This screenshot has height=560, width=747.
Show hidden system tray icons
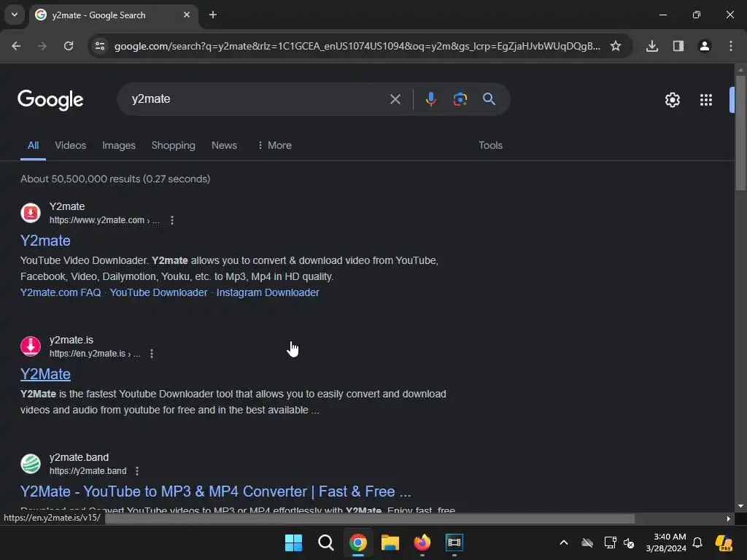(564, 542)
